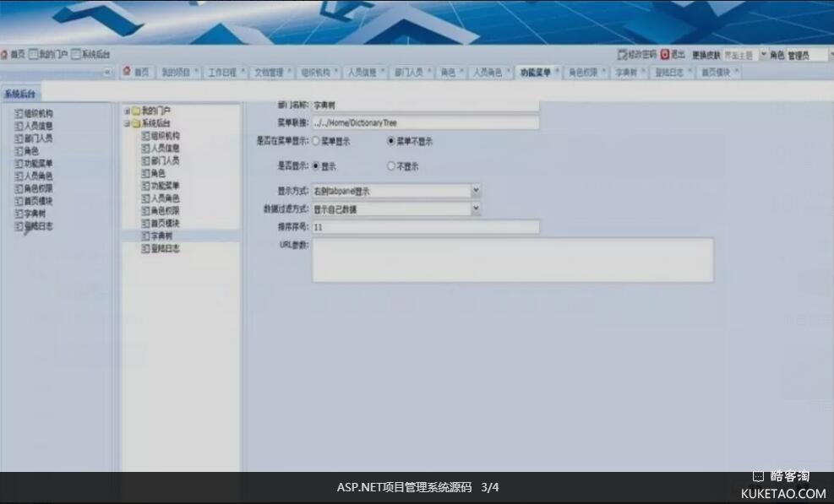
Task: Select the 显示 radio button under 是否显示
Action: (316, 165)
